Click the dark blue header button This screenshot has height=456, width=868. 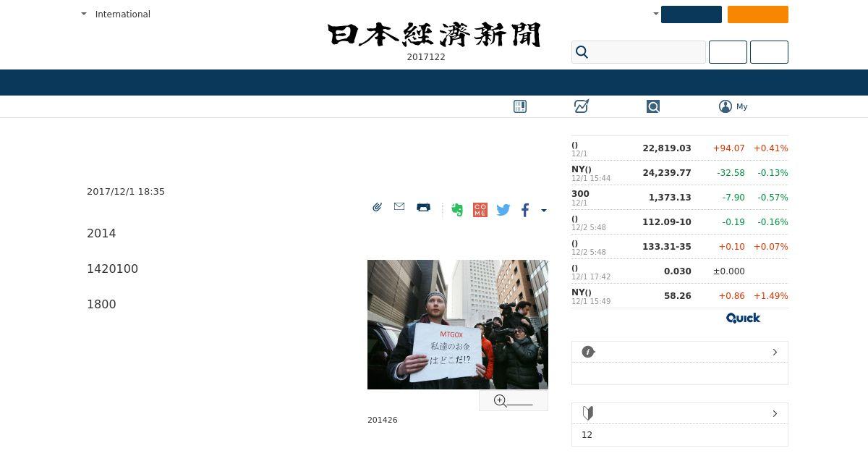(692, 14)
